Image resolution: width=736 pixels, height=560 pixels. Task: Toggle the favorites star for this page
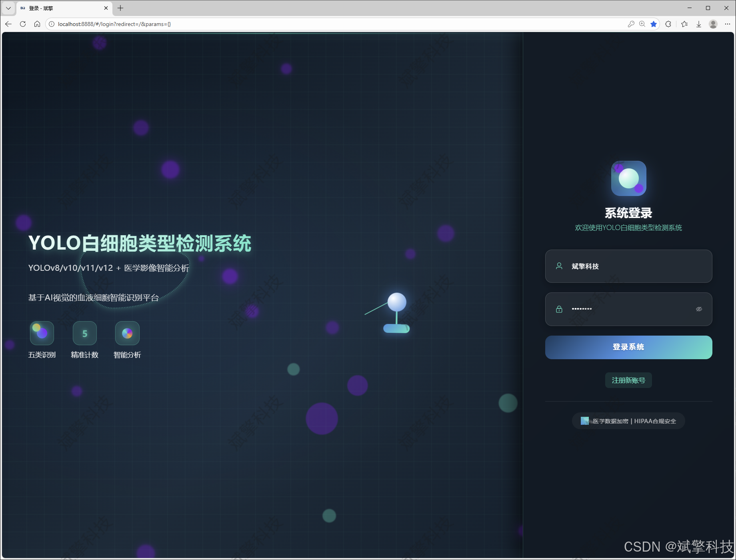[654, 24]
